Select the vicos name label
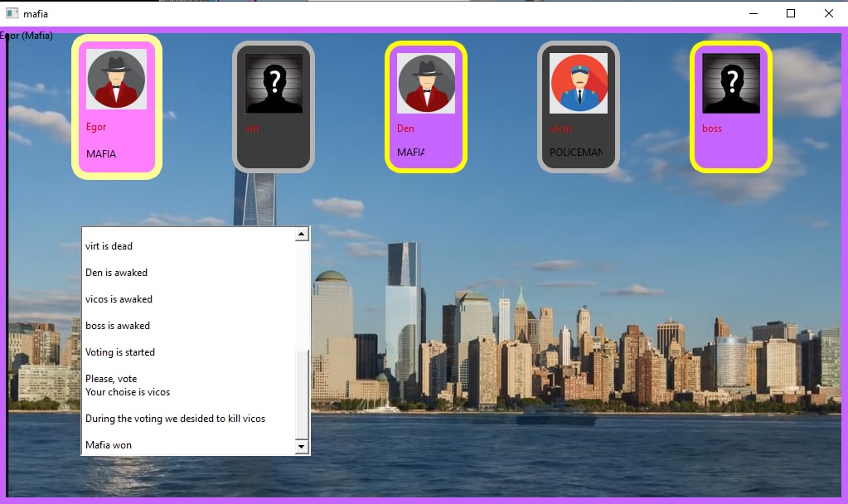The width and height of the screenshot is (848, 504). tap(561, 128)
